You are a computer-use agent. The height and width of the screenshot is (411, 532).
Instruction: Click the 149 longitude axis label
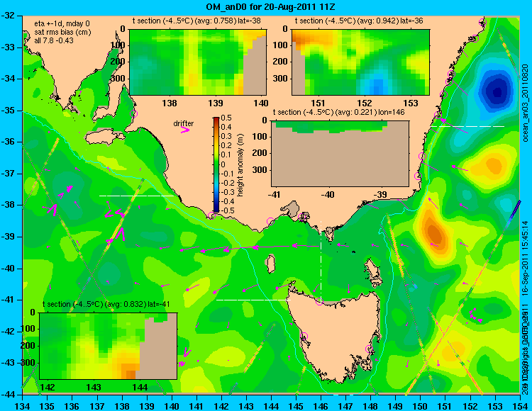click(396, 405)
